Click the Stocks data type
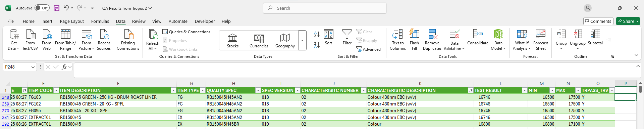This screenshot has height=129, width=644. click(232, 41)
